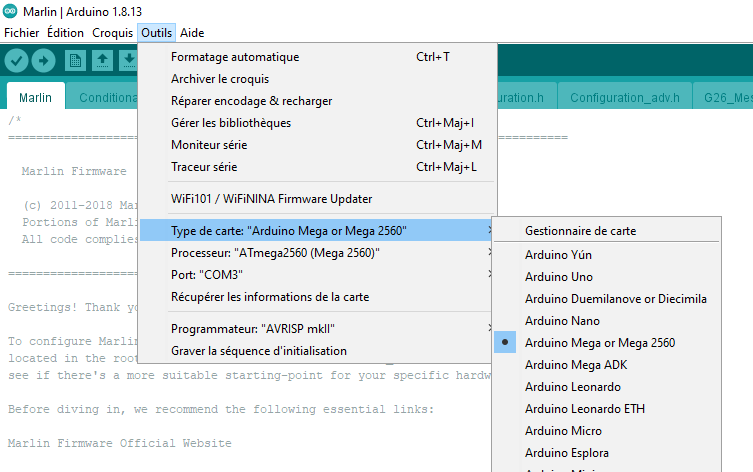
Task: Click the 'Before diving in' comment line
Action: [x=221, y=409]
